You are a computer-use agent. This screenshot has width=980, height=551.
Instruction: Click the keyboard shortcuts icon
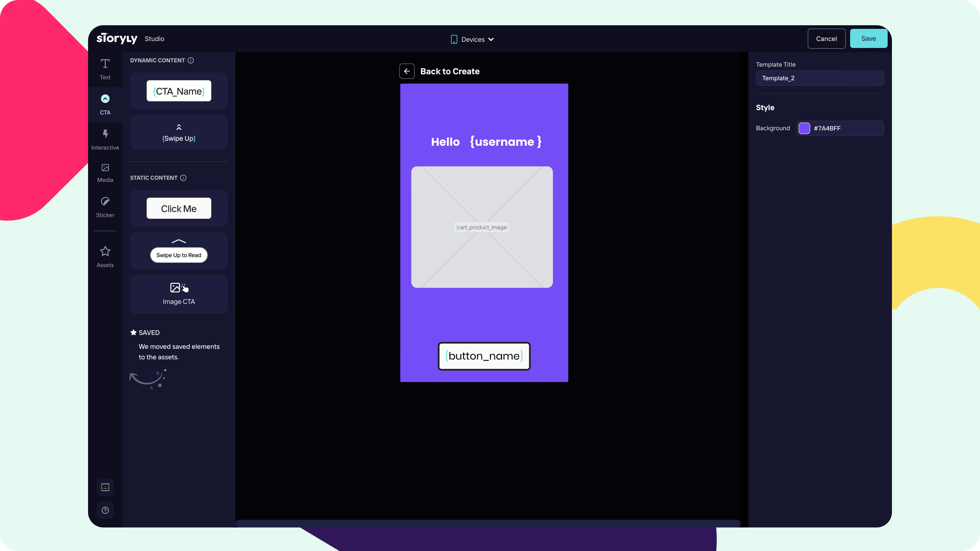(105, 487)
